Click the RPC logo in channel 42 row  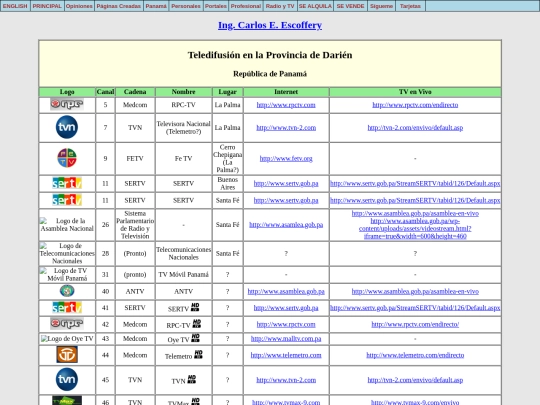pos(67,323)
